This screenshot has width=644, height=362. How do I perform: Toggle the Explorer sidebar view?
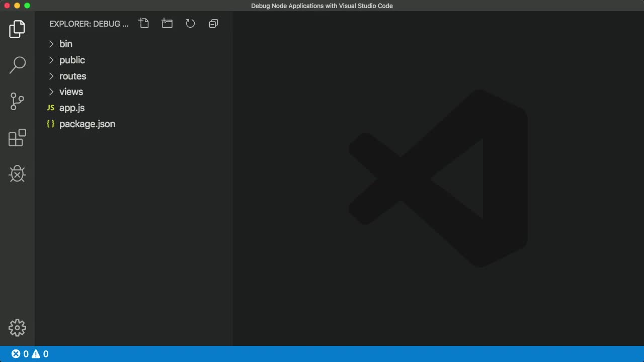tap(17, 29)
